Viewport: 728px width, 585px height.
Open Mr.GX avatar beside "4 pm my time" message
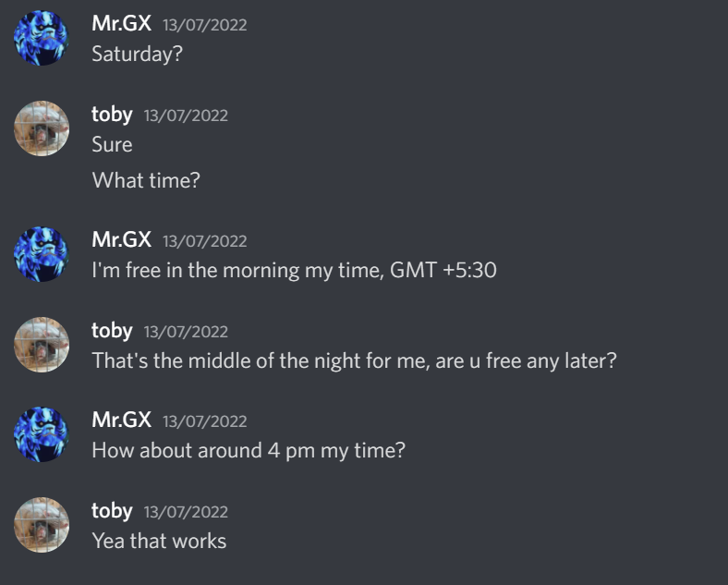point(42,434)
